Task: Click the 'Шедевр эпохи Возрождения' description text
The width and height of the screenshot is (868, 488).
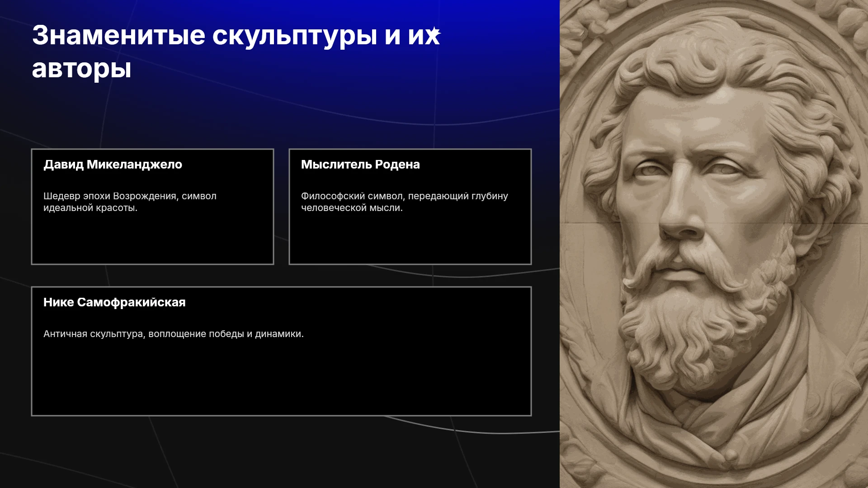Action: point(130,202)
